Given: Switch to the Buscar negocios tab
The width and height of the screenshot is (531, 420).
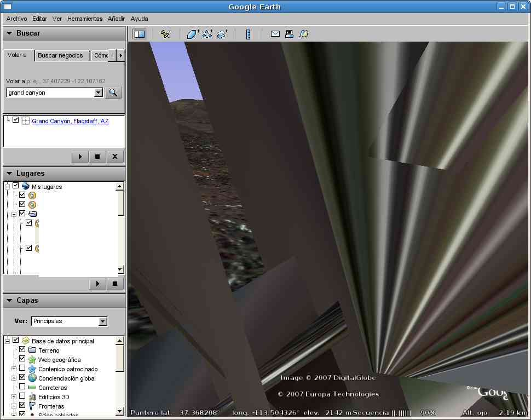Looking at the screenshot, I should click(x=60, y=55).
